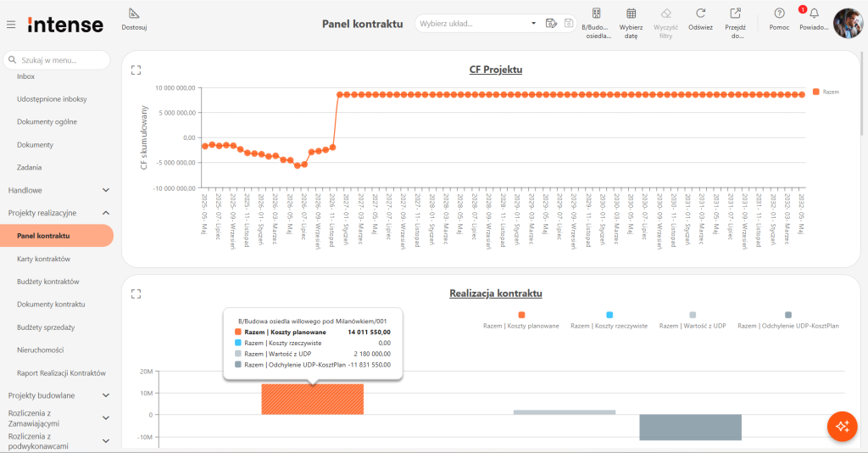Collapse the Projekty realizacyjne section

[x=58, y=213]
